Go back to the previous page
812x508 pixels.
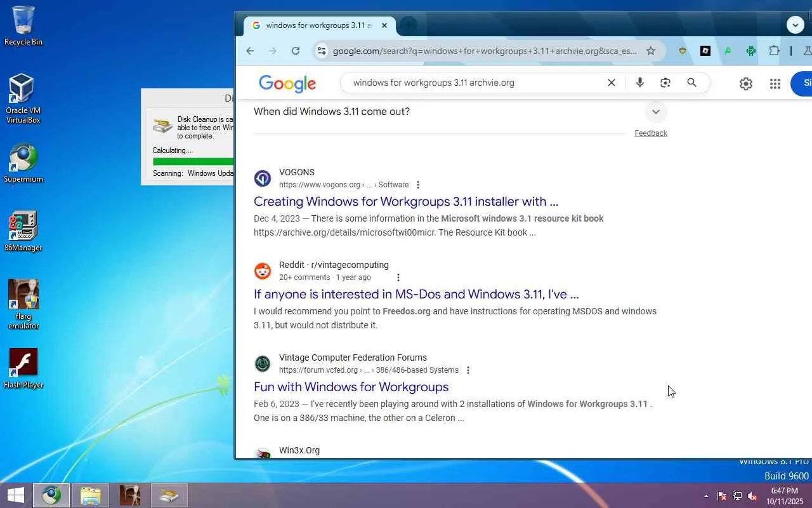(250, 51)
